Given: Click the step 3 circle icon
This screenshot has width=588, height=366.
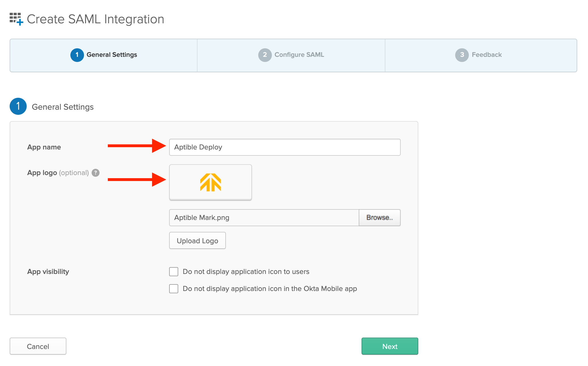Looking at the screenshot, I should point(462,55).
